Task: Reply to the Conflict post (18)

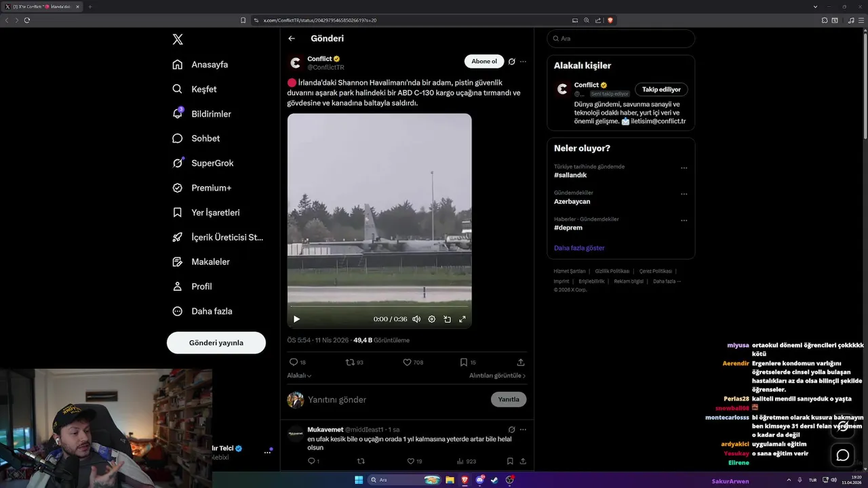Action: pos(298,363)
